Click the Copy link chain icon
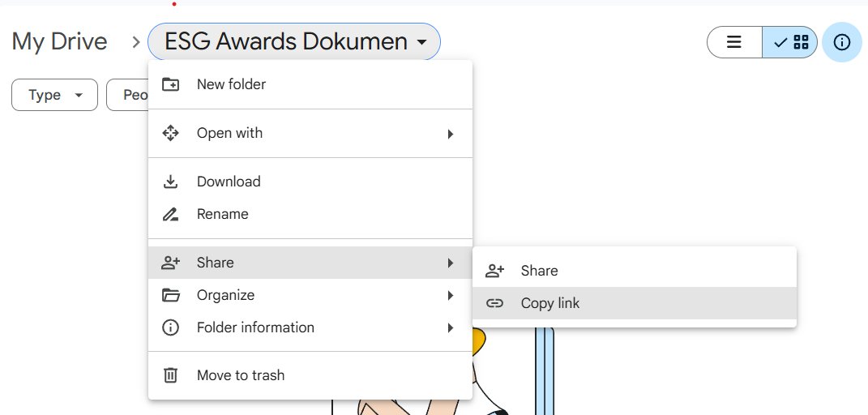 (x=494, y=303)
